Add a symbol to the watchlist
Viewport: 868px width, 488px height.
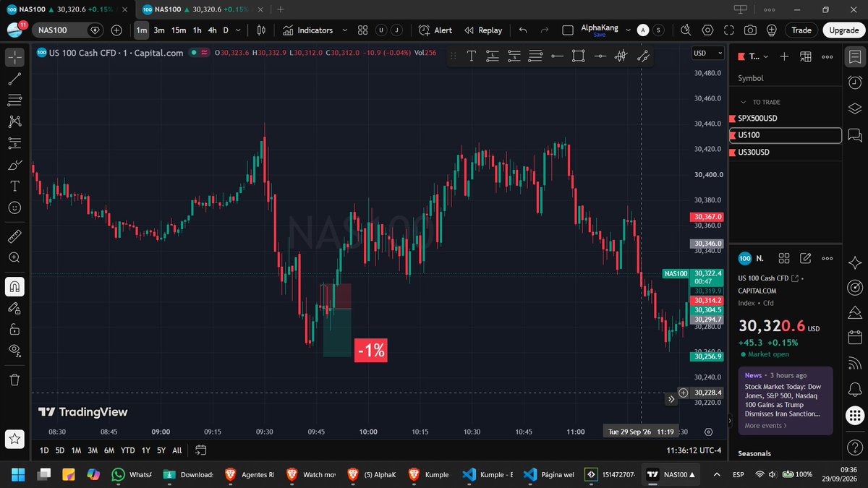coord(784,56)
